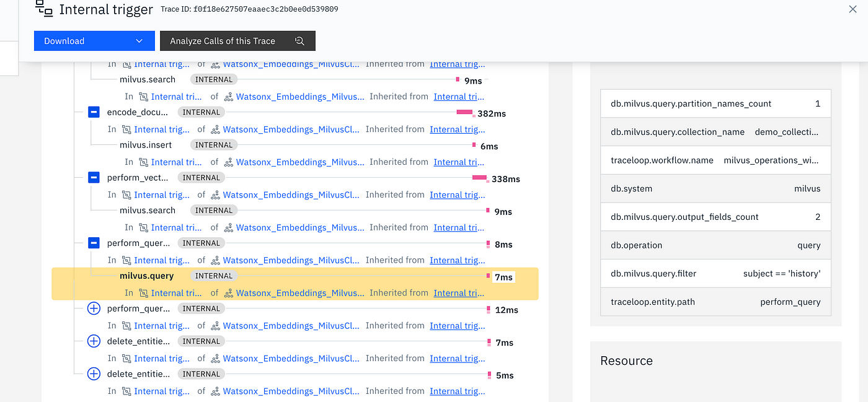Screen dimensions: 868x402
Task: Click the service icon under delete_entitie... 5ms row
Action: tap(215, 391)
